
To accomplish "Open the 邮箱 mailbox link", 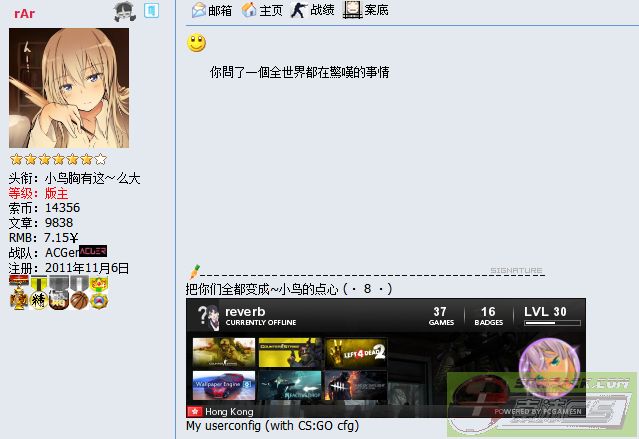I will tap(212, 10).
